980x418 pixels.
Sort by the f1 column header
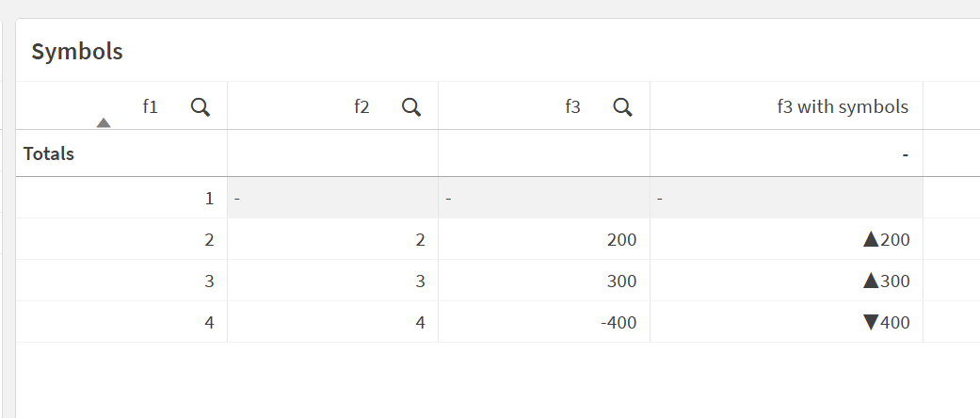point(150,107)
